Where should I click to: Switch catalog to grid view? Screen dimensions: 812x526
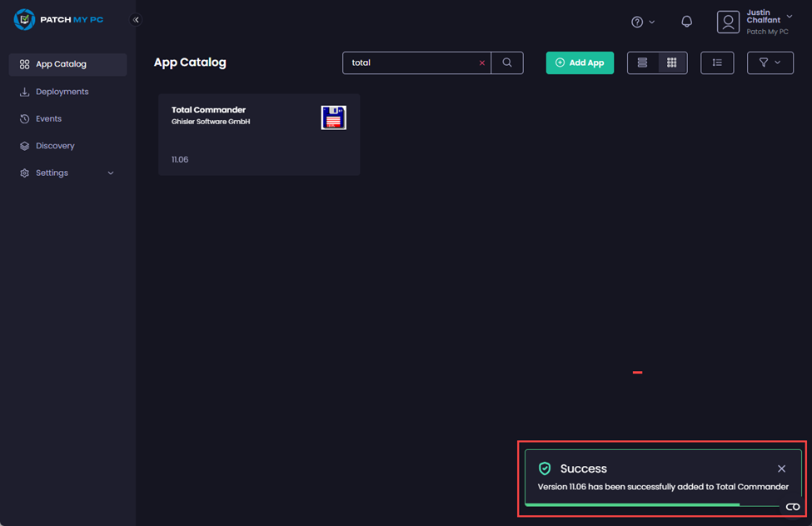[672, 63]
